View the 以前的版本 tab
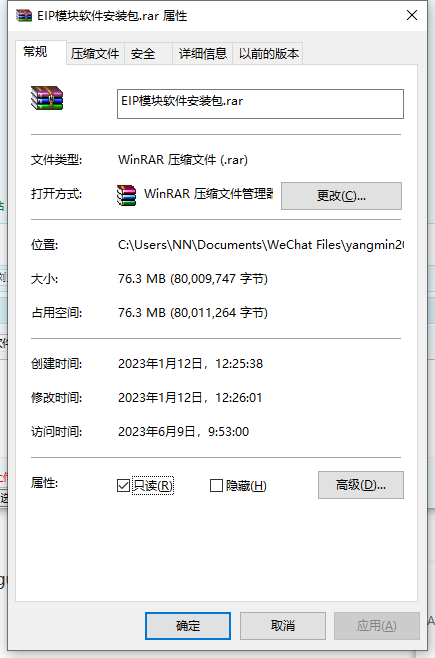This screenshot has width=435, height=658. (268, 54)
